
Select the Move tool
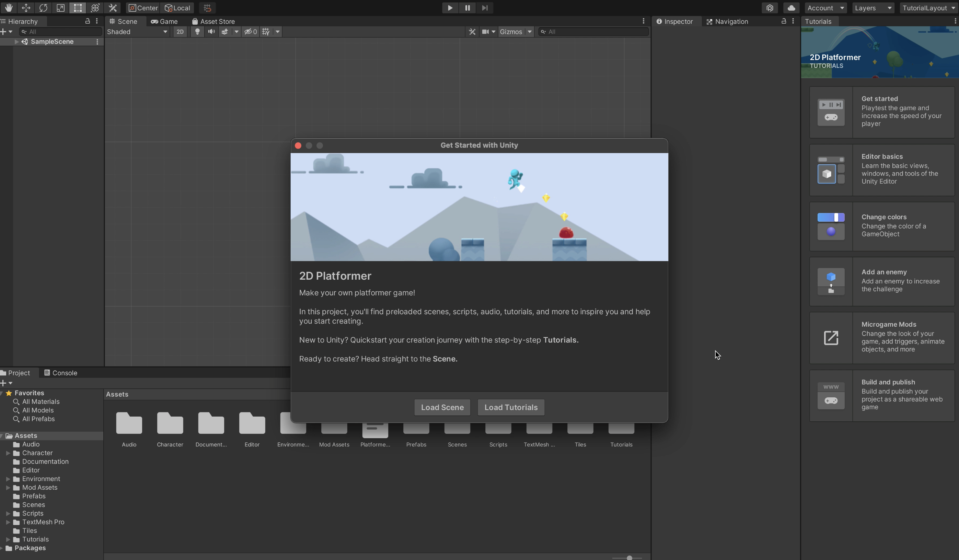(26, 8)
